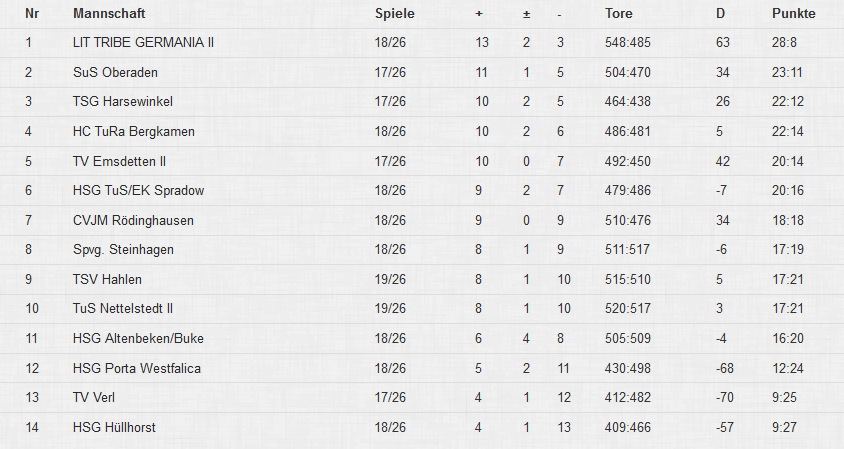Select HSG Altenbeken/Buke in standings
Screen dimensions: 844x449
coord(139,339)
